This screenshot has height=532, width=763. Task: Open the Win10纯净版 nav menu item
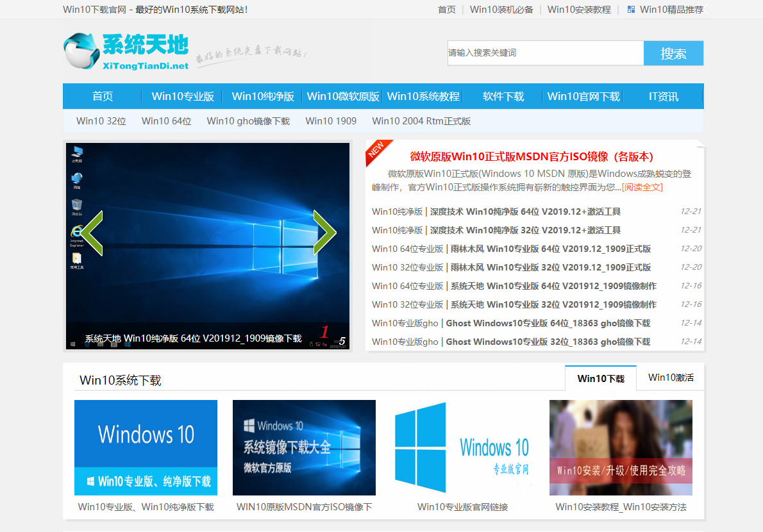[263, 96]
